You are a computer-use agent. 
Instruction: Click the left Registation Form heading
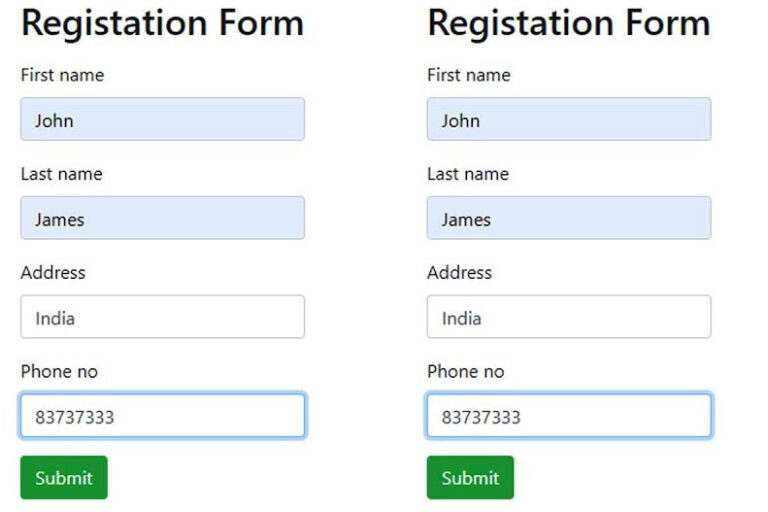(x=163, y=24)
